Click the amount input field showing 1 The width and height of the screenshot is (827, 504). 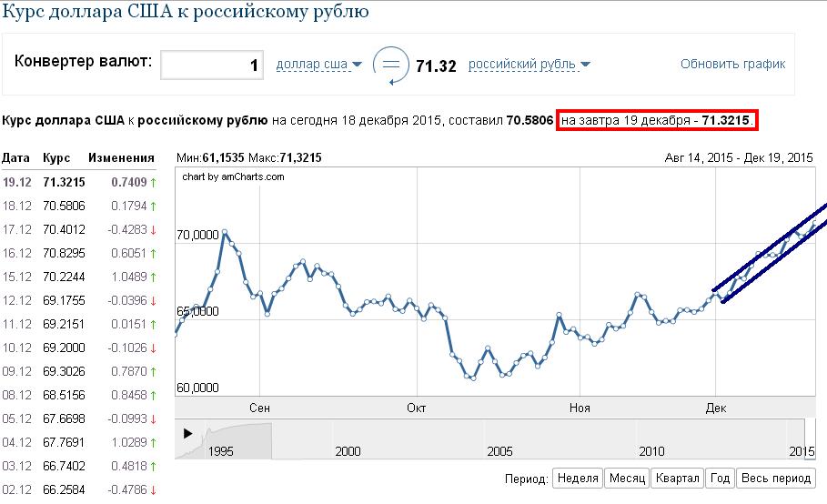pos(212,65)
